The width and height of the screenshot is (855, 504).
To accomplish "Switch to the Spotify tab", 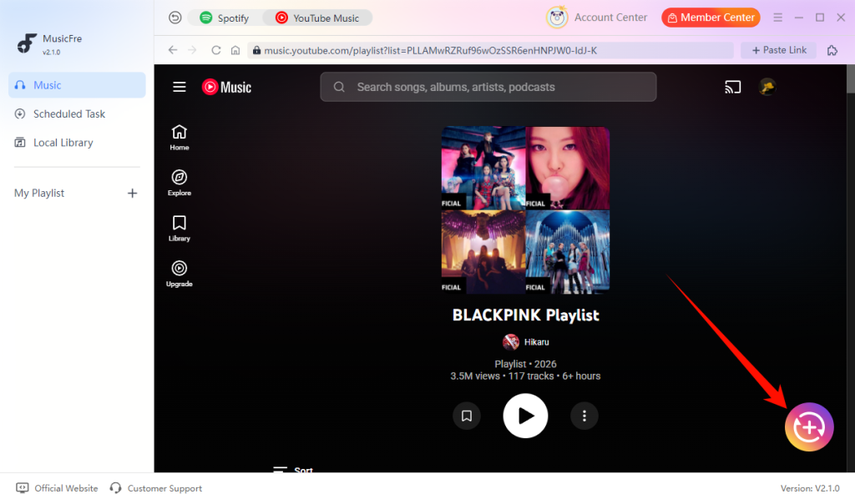I will point(224,18).
